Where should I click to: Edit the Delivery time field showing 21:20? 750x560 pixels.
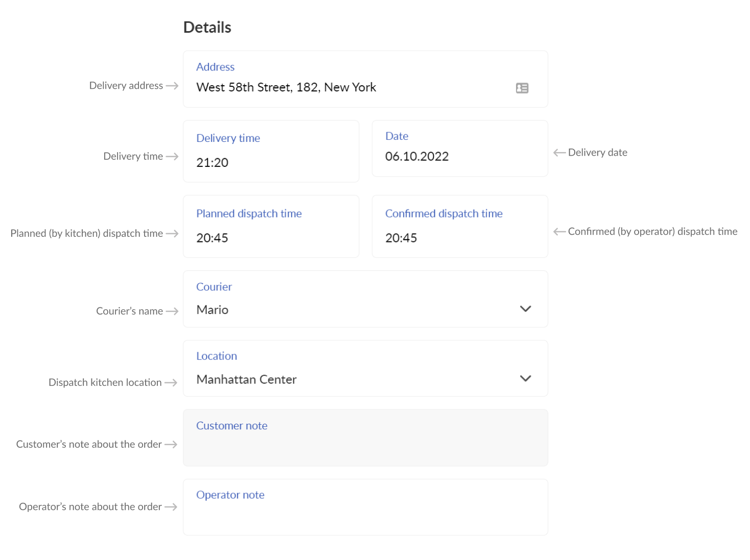tap(271, 151)
